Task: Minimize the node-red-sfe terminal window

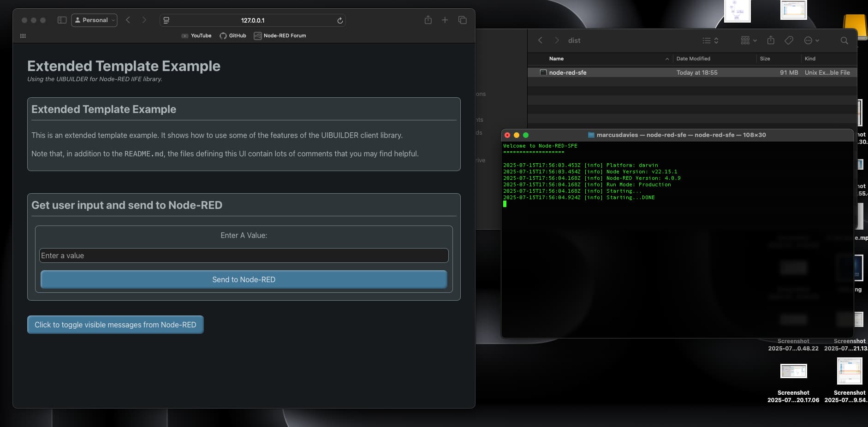Action: (517, 135)
